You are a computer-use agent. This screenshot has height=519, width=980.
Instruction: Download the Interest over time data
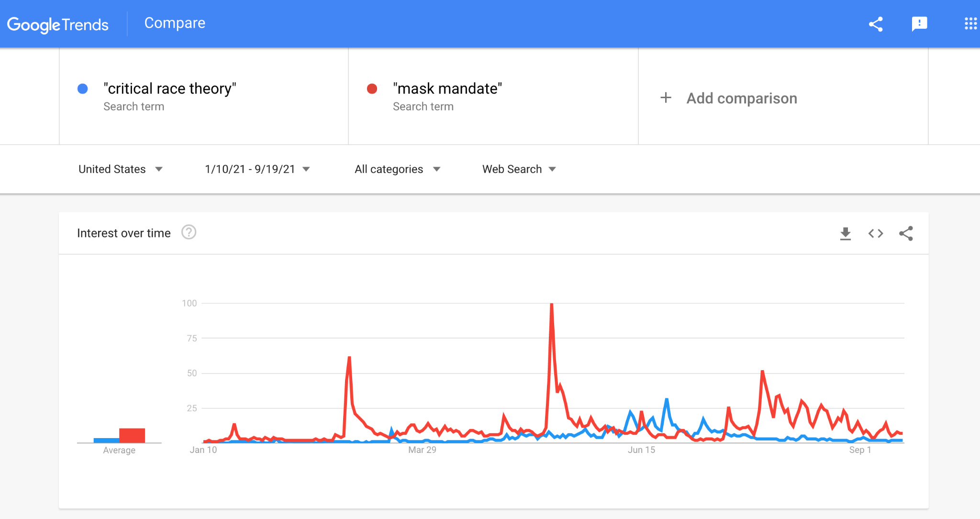click(x=846, y=234)
